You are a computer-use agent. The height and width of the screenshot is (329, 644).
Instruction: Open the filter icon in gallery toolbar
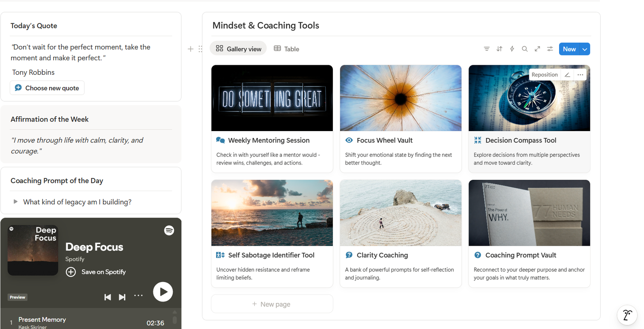pos(487,49)
